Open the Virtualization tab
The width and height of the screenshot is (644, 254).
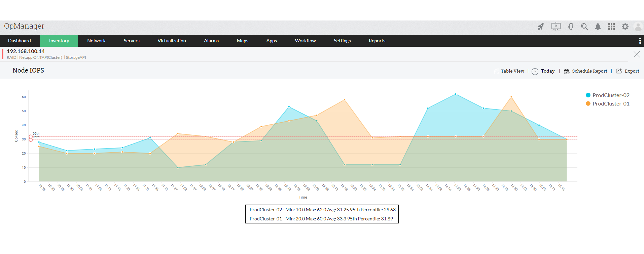(x=172, y=41)
